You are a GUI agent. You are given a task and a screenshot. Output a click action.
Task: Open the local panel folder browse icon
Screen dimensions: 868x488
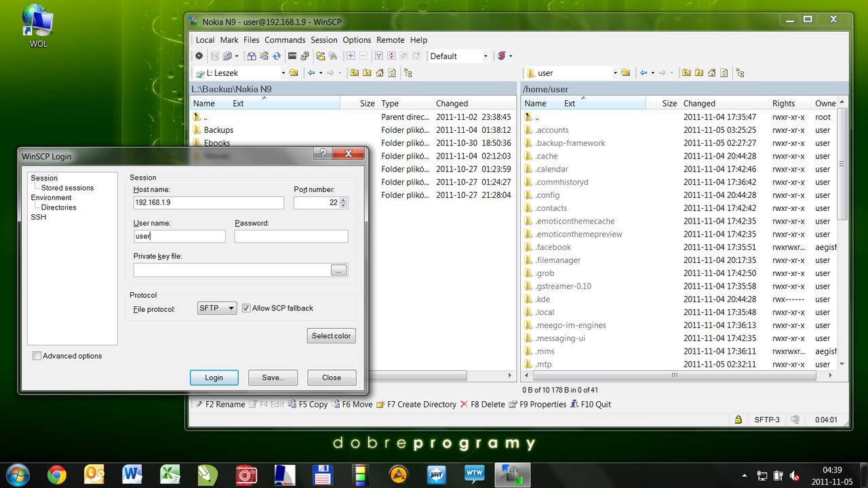294,73
